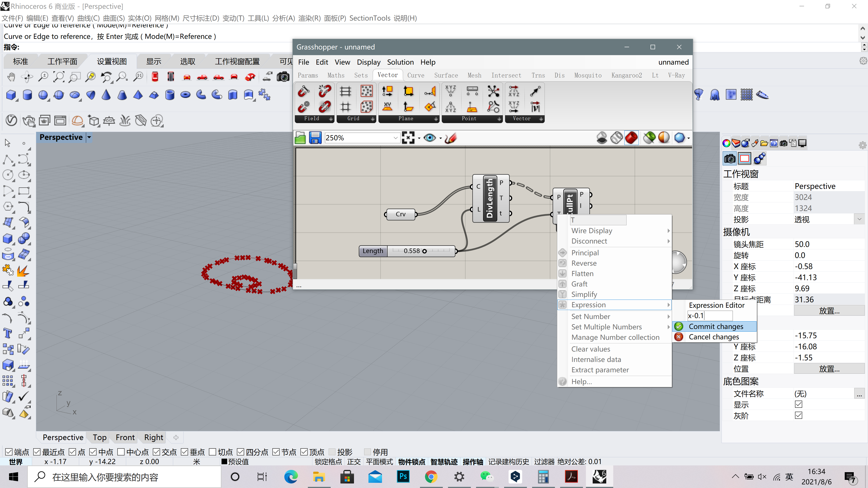Open Chrome from the taskbar
Screen dimensions: 868x488
431,476
